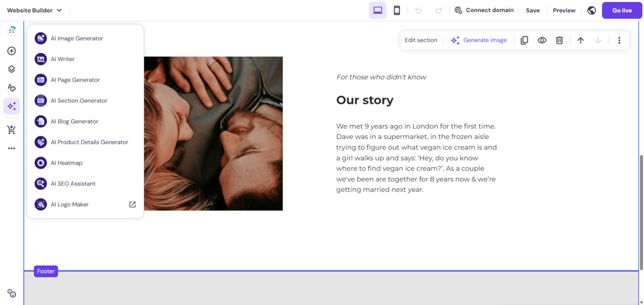644x305 pixels.
Task: Switch to mobile view
Action: [397, 10]
